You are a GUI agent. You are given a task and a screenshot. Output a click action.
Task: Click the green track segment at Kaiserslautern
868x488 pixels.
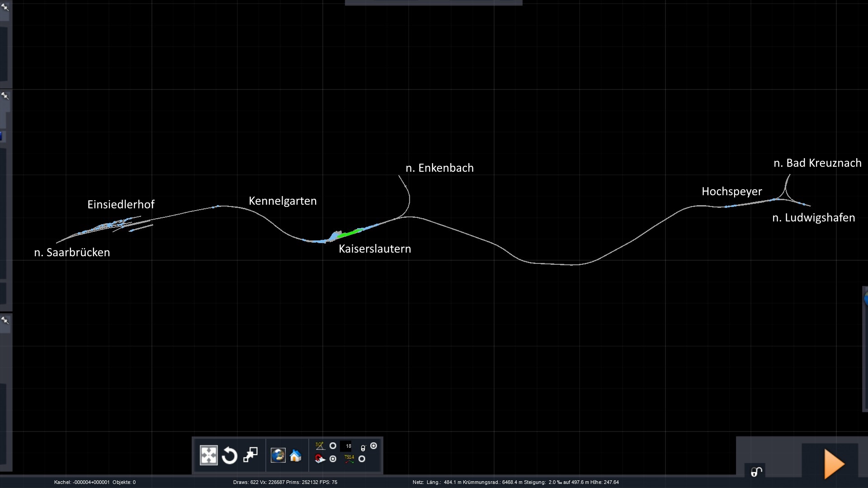[349, 234]
